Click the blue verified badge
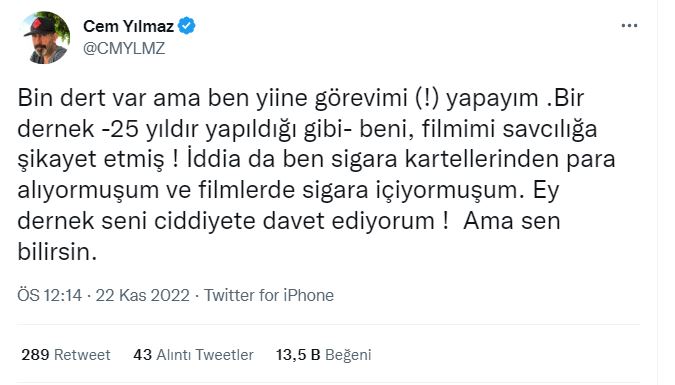This screenshot has height=385, width=675. point(187,26)
